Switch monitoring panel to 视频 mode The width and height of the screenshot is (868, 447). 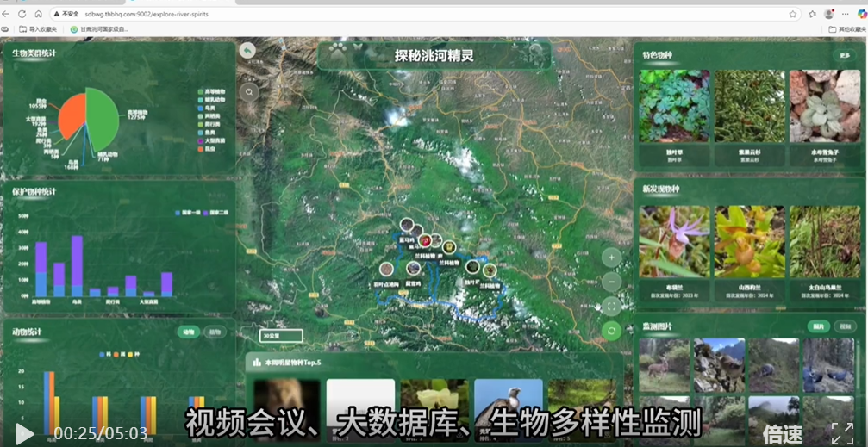point(846,326)
